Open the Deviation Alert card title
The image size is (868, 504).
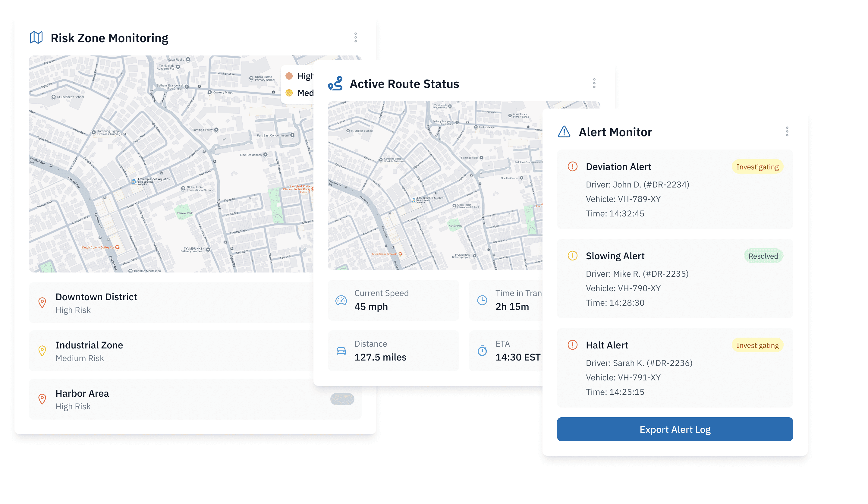pos(619,167)
